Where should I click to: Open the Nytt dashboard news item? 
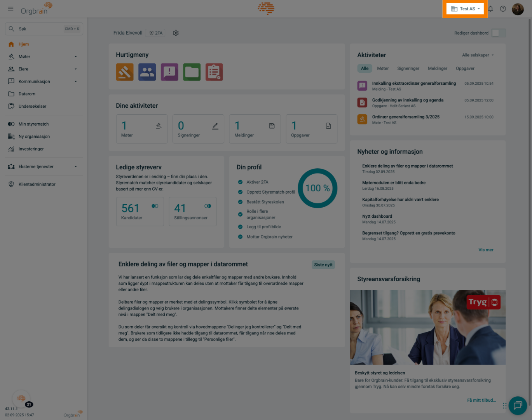(x=379, y=219)
